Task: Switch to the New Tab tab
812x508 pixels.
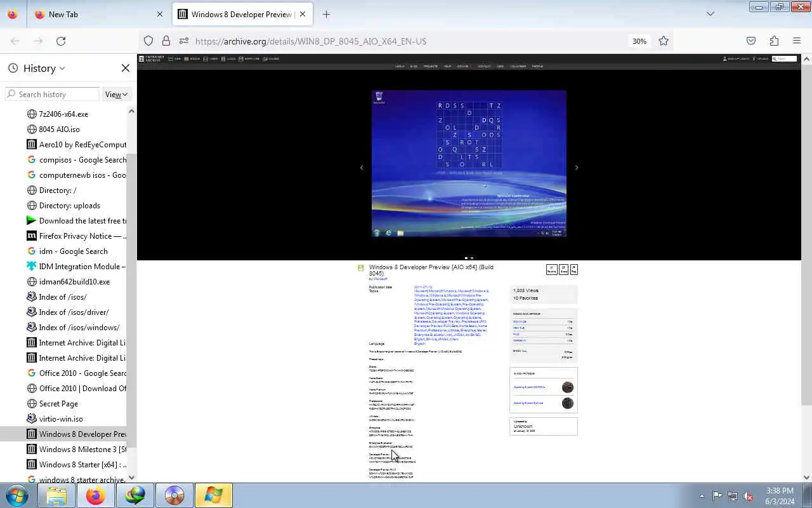Action: pyautogui.click(x=98, y=14)
